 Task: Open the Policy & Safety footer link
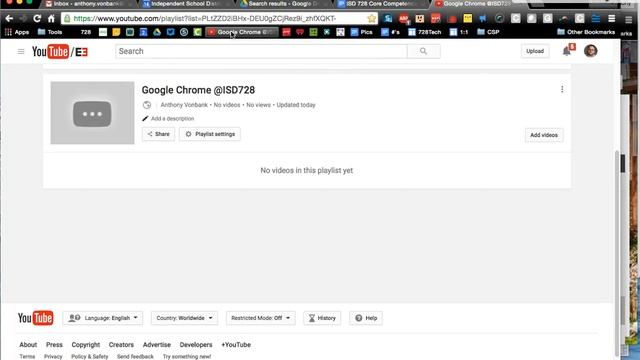click(x=90, y=357)
